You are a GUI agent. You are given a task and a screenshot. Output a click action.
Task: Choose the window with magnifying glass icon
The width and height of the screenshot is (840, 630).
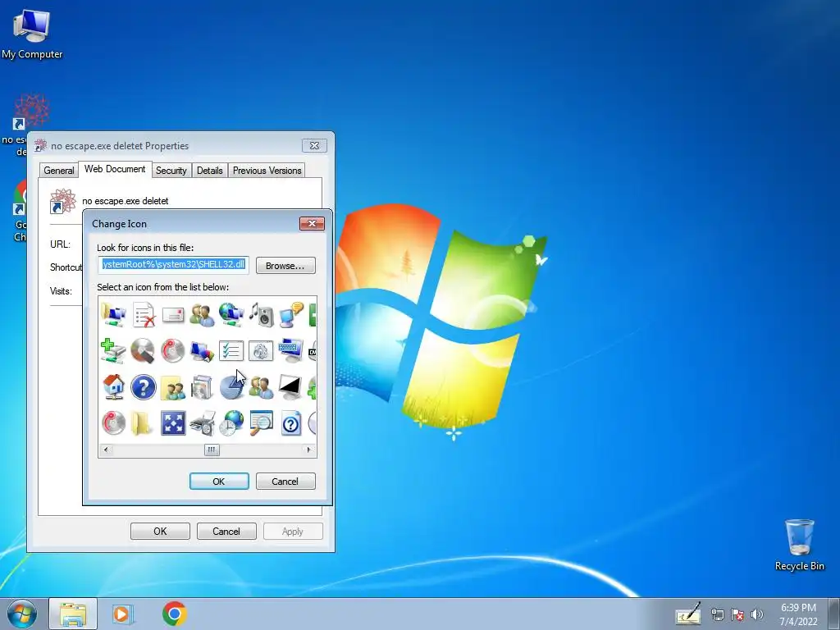click(261, 422)
